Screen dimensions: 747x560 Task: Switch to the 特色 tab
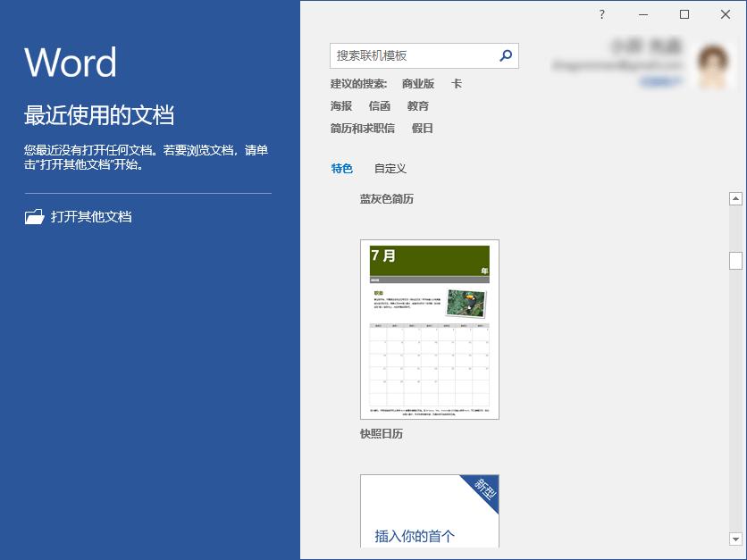[342, 168]
